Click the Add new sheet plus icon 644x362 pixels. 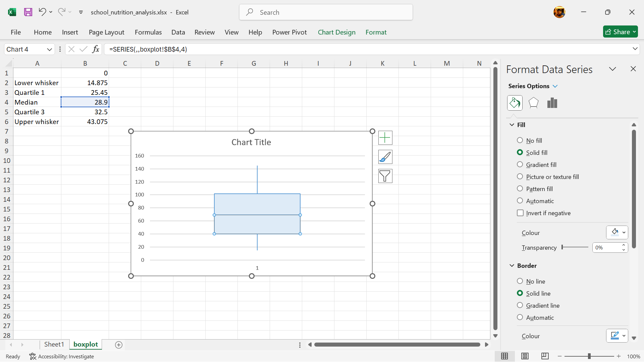click(119, 345)
